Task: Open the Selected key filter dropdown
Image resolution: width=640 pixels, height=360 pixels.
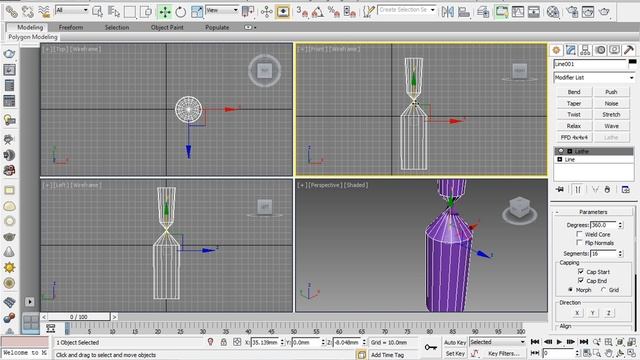Action: coord(497,342)
